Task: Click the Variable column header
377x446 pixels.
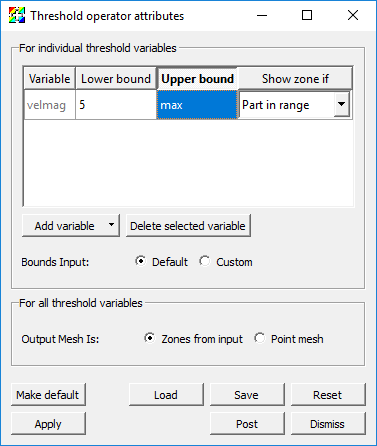Action: [50, 79]
